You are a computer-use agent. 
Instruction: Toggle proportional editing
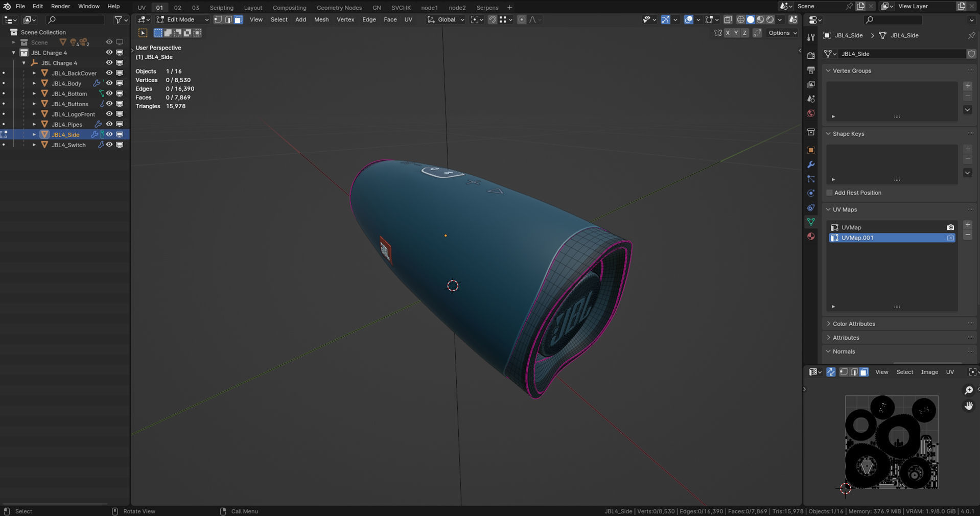pyautogui.click(x=521, y=19)
